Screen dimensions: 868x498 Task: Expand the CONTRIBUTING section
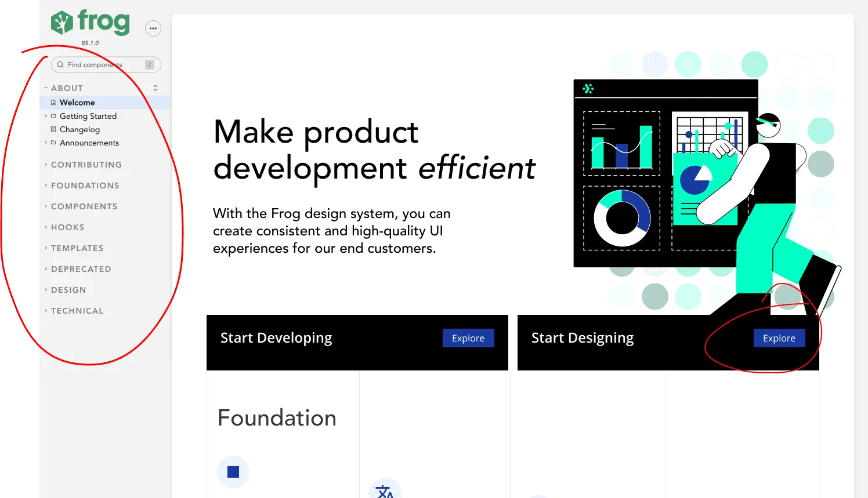86,165
